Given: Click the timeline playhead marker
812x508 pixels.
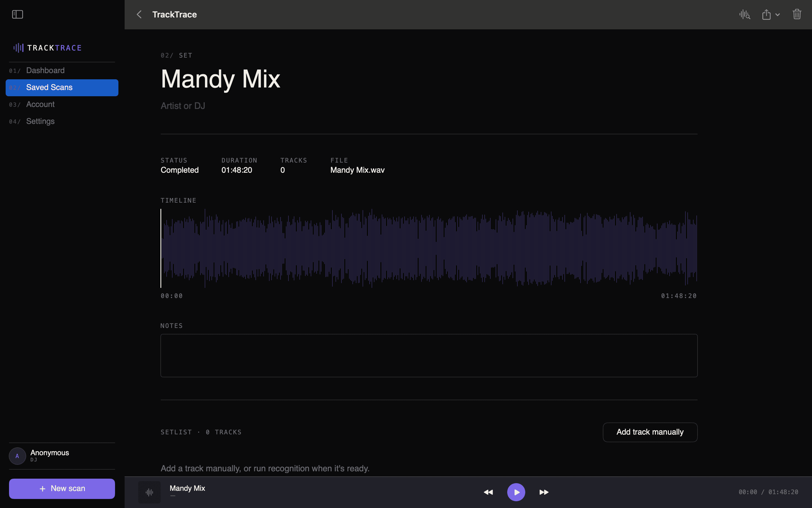Looking at the screenshot, I should tap(161, 248).
